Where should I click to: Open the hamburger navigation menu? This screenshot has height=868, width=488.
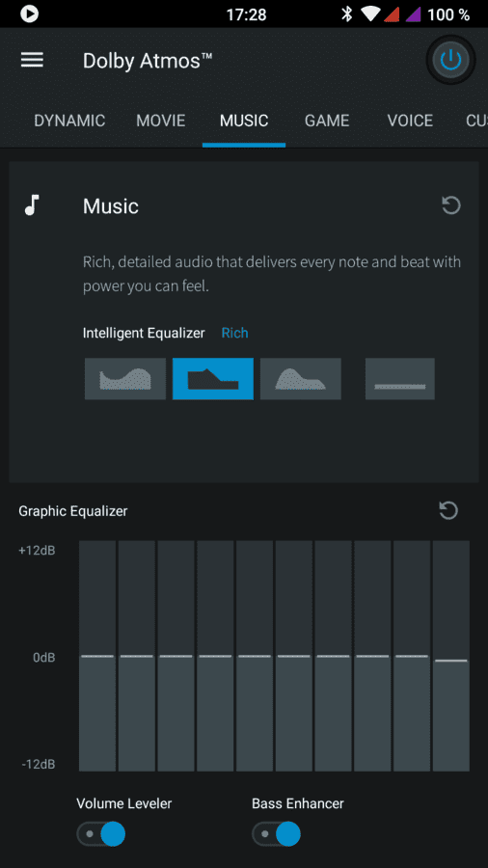[x=32, y=60]
